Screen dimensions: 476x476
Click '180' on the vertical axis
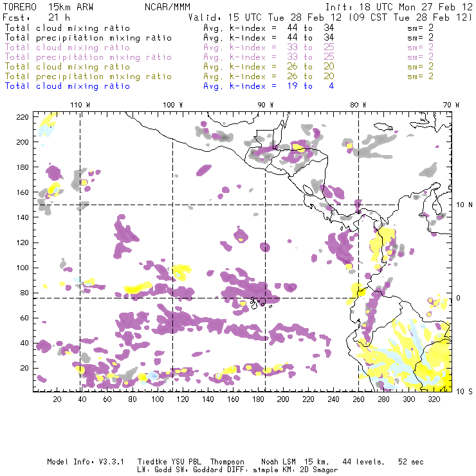click(x=23, y=167)
